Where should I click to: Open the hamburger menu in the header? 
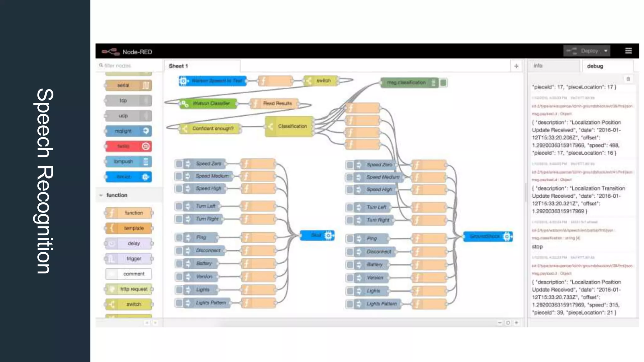point(628,51)
